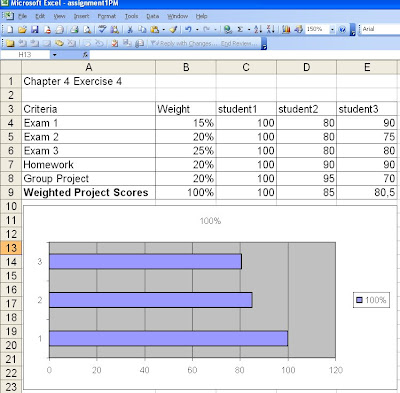Select cell with value 80,5

[x=367, y=192]
